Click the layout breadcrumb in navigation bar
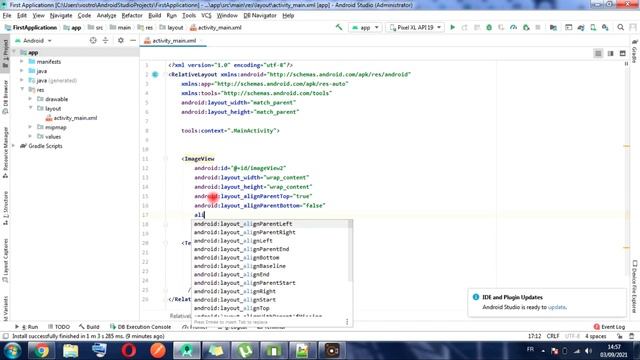This screenshot has width=640, height=360. pyautogui.click(x=171, y=28)
